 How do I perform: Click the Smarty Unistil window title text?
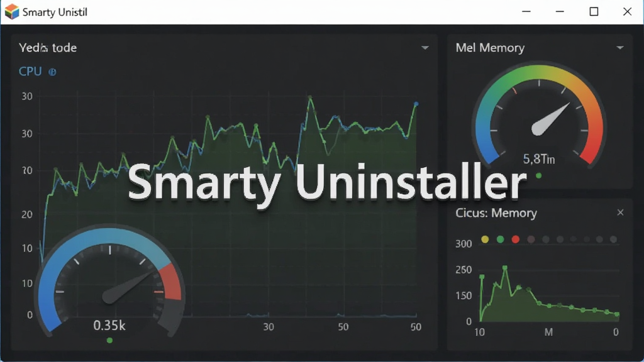tap(55, 13)
